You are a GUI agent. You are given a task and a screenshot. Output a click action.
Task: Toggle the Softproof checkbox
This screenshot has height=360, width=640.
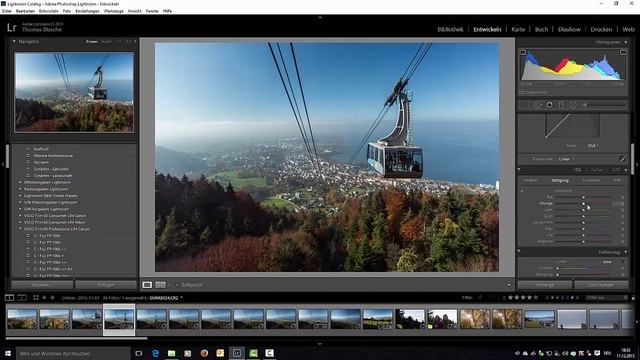pyautogui.click(x=177, y=285)
